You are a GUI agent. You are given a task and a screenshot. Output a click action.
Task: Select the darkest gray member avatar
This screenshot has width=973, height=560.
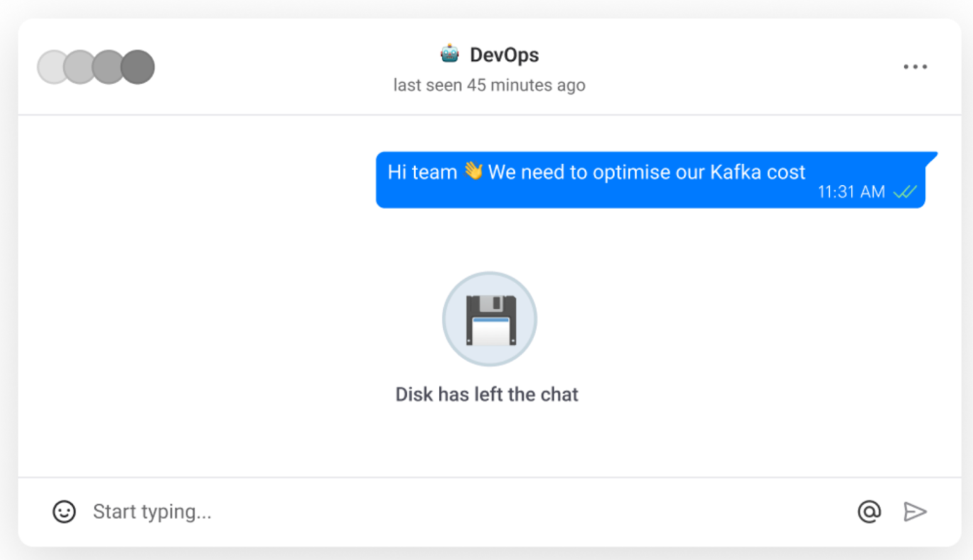pyautogui.click(x=138, y=67)
